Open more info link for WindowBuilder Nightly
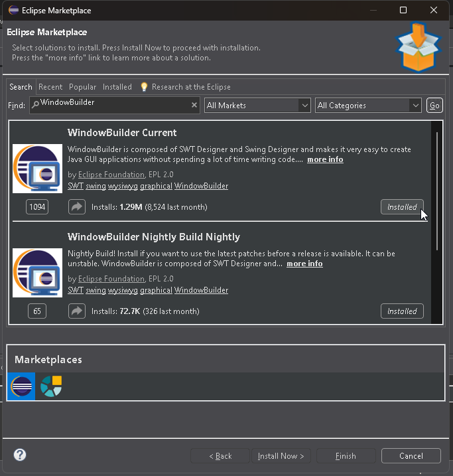This screenshot has width=453, height=476. (x=304, y=264)
